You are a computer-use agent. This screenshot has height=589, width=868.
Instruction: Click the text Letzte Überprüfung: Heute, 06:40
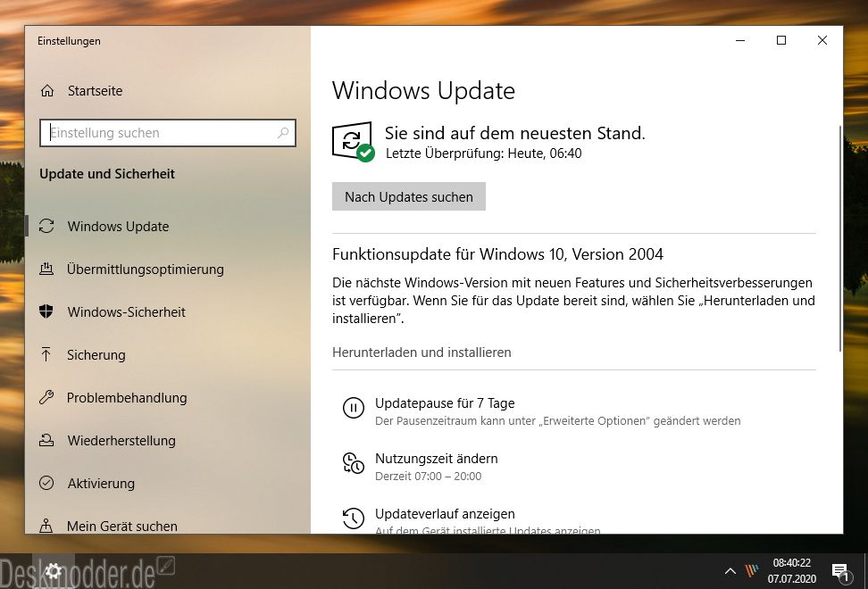click(x=483, y=153)
